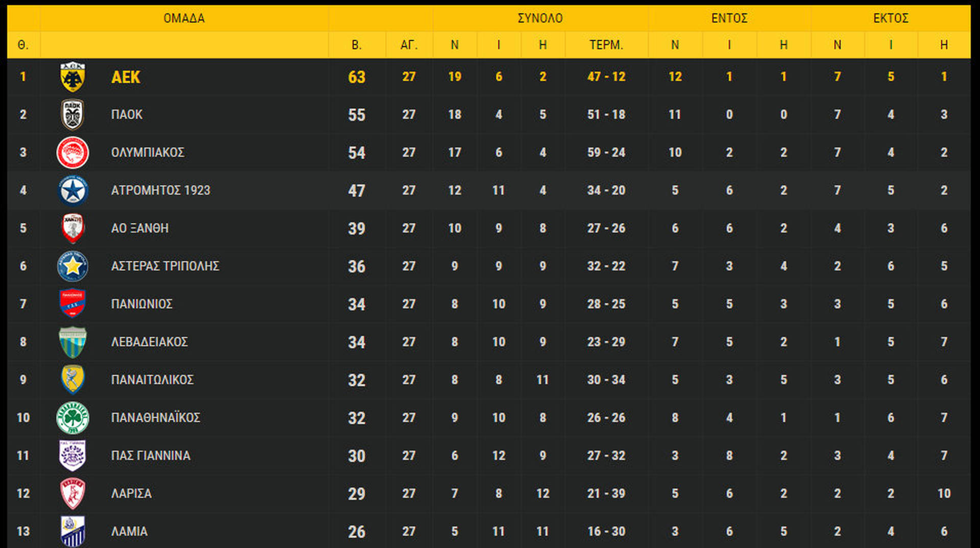Image resolution: width=980 pixels, height=548 pixels.
Task: Open the ΠΑΝΑΘΗΝΑΪΚΟΣ team name link
Action: (155, 418)
